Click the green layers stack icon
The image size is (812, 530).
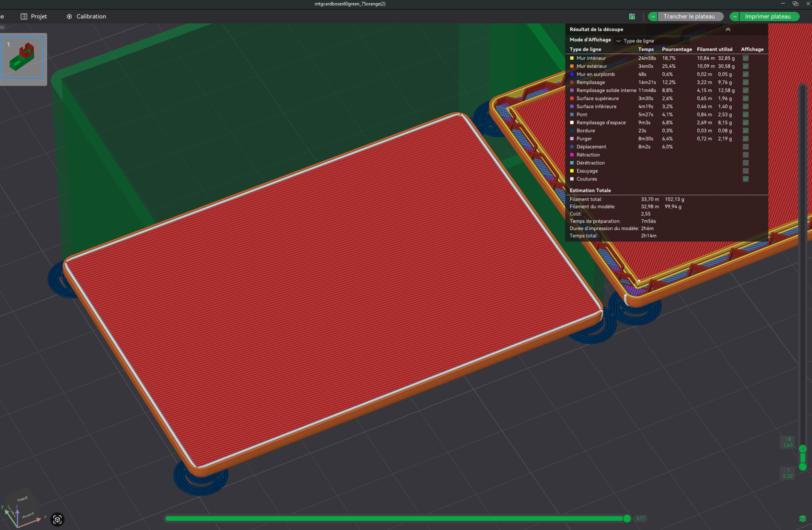pos(802,518)
